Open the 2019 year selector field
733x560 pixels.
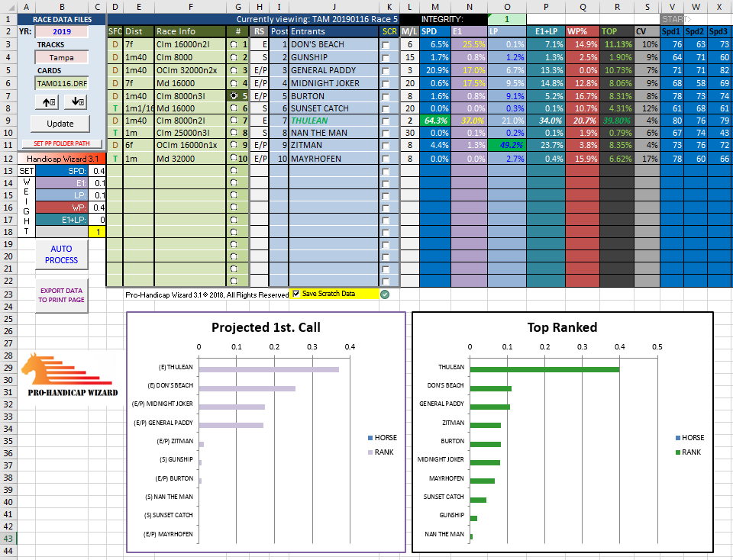61,31
